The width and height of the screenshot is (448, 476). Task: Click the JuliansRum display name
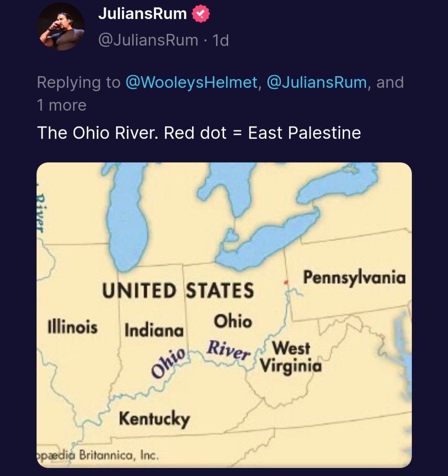142,14
